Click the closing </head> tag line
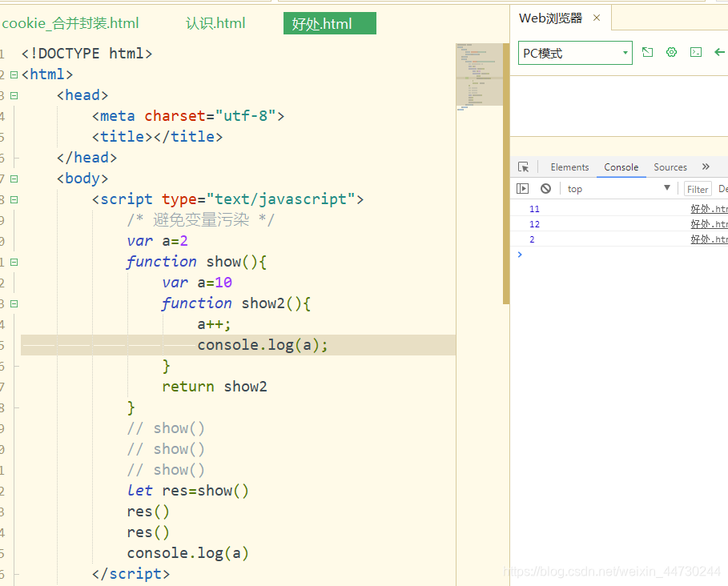 [x=86, y=158]
